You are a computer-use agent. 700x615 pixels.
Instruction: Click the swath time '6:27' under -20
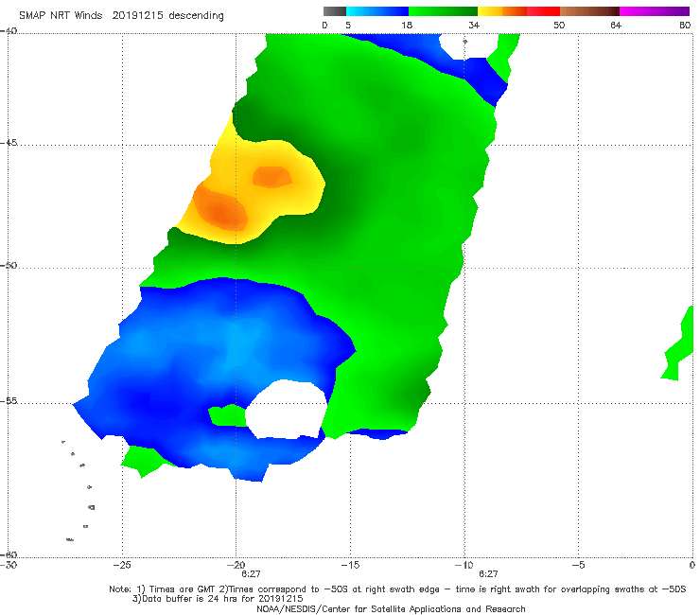pyautogui.click(x=251, y=574)
